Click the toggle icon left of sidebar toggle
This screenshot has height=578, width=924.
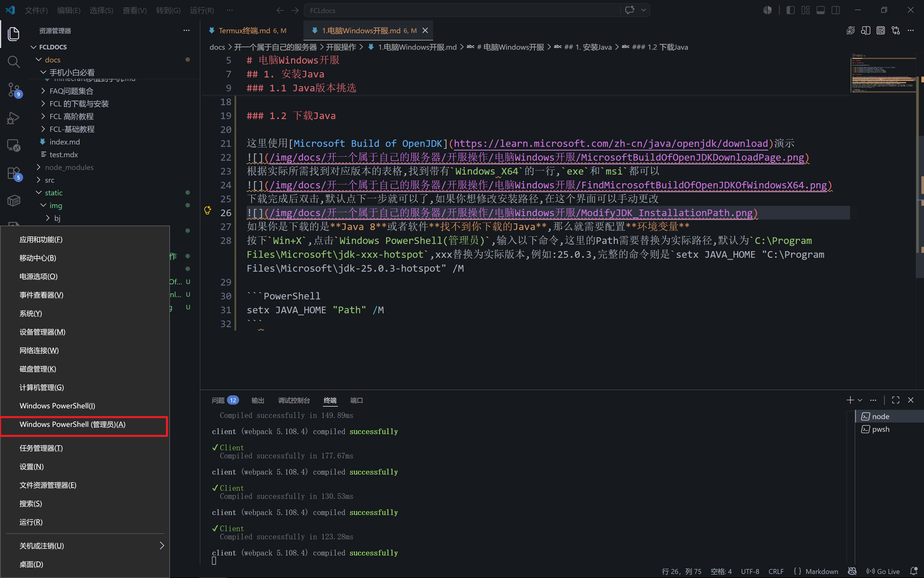(767, 10)
